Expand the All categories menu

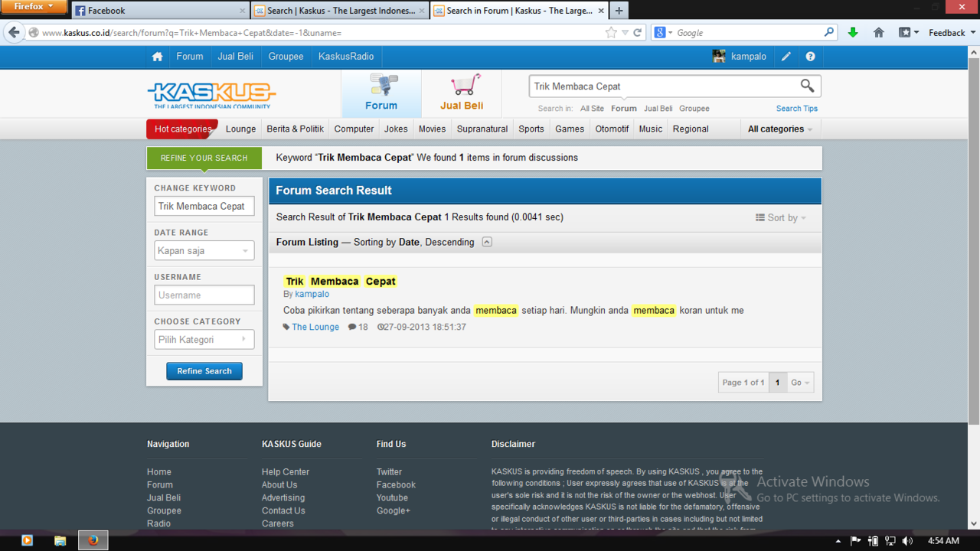(x=780, y=129)
